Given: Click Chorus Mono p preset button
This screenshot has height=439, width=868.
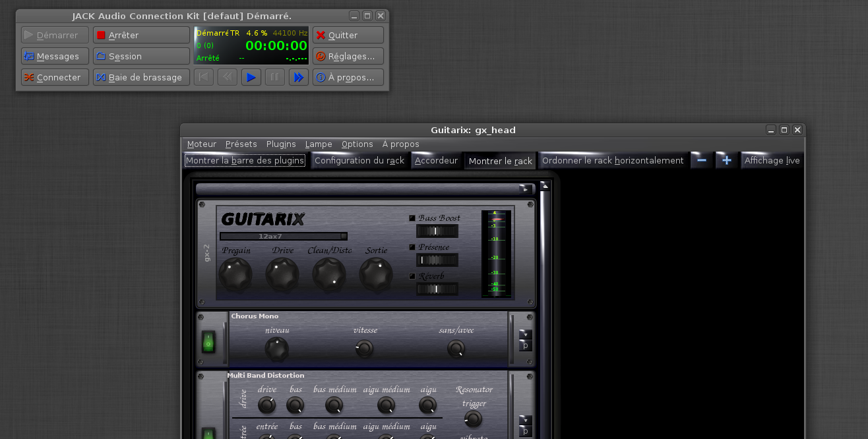Looking at the screenshot, I should click(x=526, y=345).
